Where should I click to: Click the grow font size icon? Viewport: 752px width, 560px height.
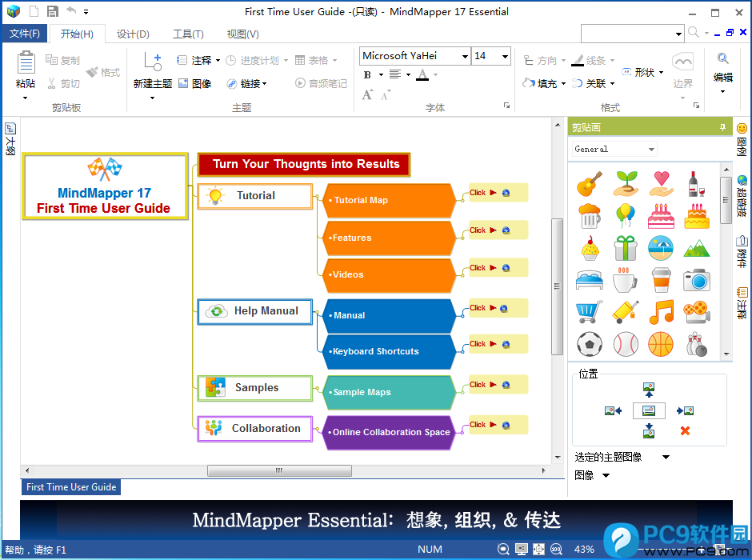(367, 95)
